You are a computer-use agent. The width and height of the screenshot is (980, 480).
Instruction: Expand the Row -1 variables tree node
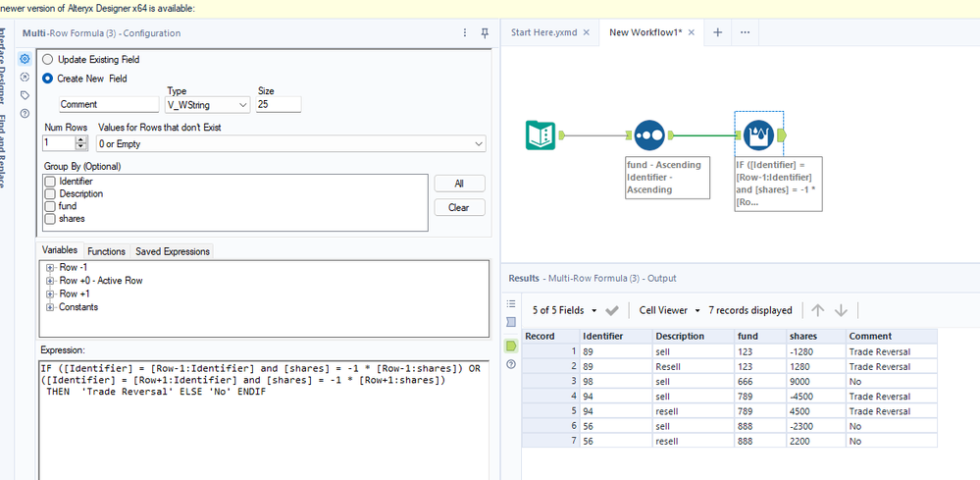point(49,267)
